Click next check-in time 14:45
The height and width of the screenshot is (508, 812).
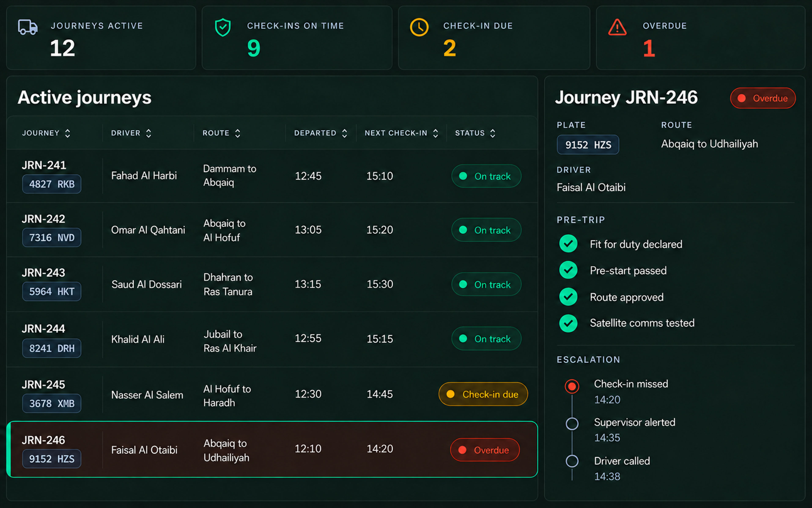[380, 394]
